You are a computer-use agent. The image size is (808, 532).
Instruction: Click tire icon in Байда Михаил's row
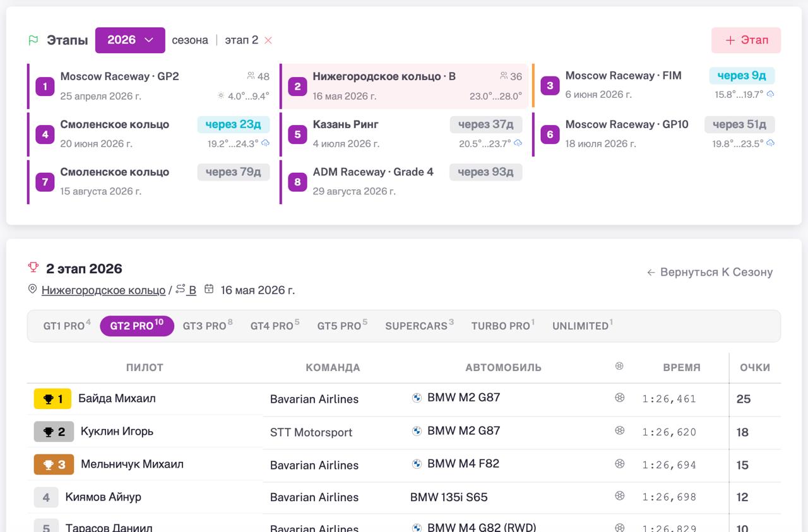coord(620,398)
